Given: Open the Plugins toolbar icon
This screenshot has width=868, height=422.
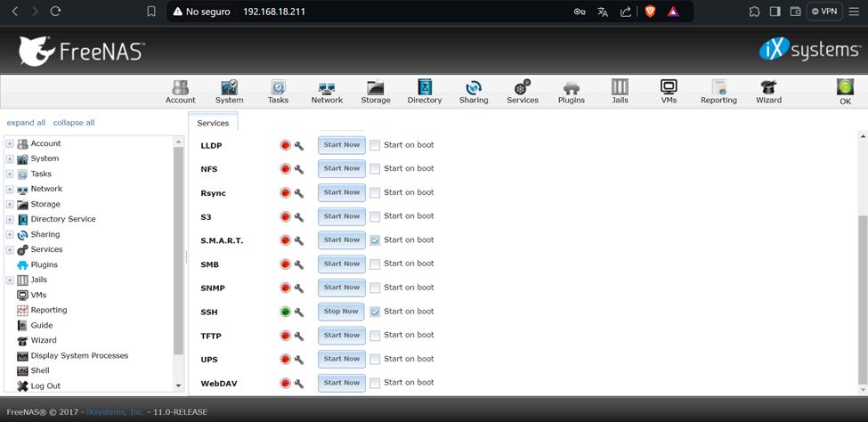Looking at the screenshot, I should coord(572,92).
